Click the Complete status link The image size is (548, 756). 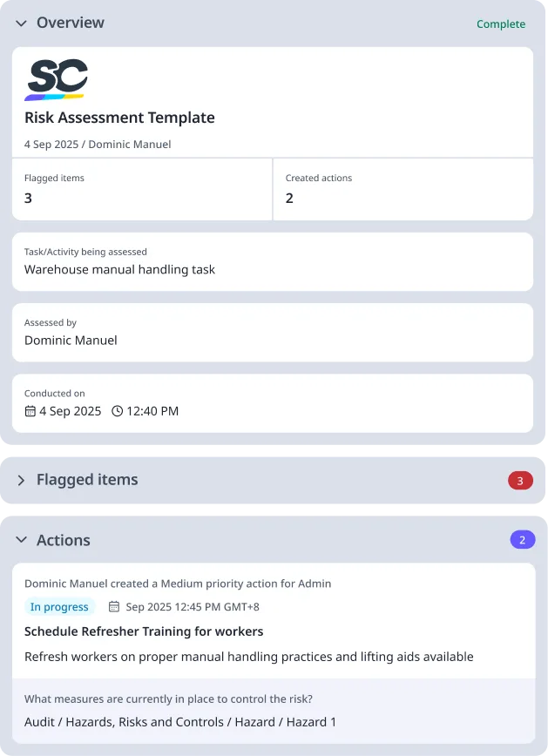click(x=501, y=24)
